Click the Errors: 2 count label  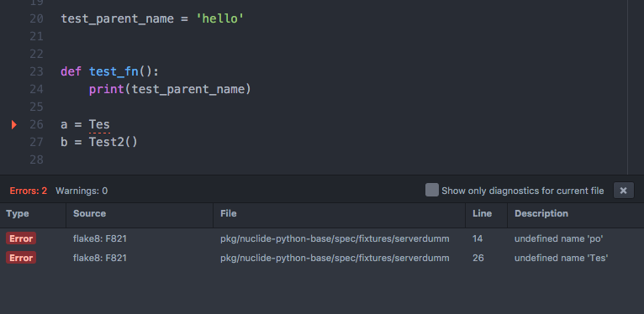pos(29,191)
